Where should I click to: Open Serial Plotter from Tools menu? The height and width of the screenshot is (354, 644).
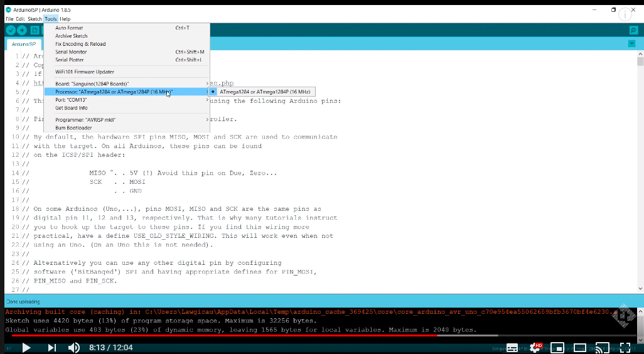click(127, 60)
